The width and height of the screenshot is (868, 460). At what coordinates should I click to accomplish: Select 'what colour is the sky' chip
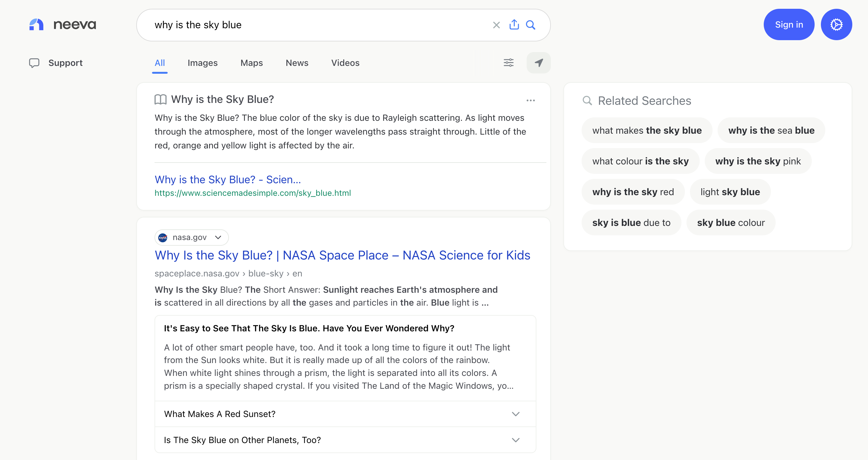click(640, 161)
